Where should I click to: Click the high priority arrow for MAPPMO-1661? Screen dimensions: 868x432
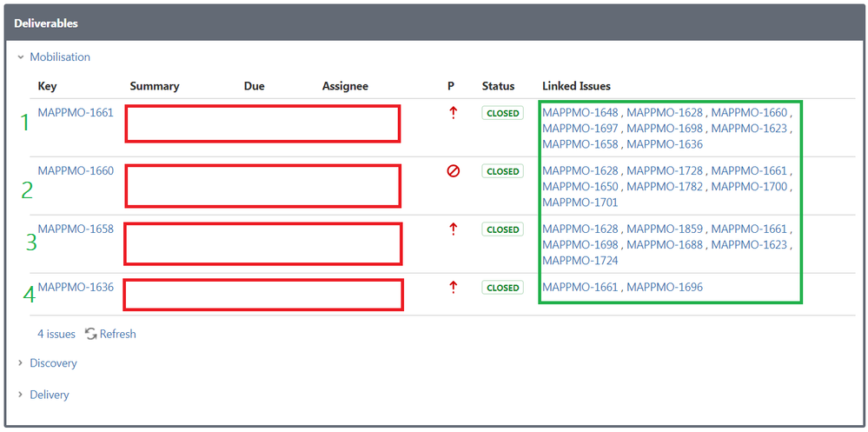[x=453, y=114]
